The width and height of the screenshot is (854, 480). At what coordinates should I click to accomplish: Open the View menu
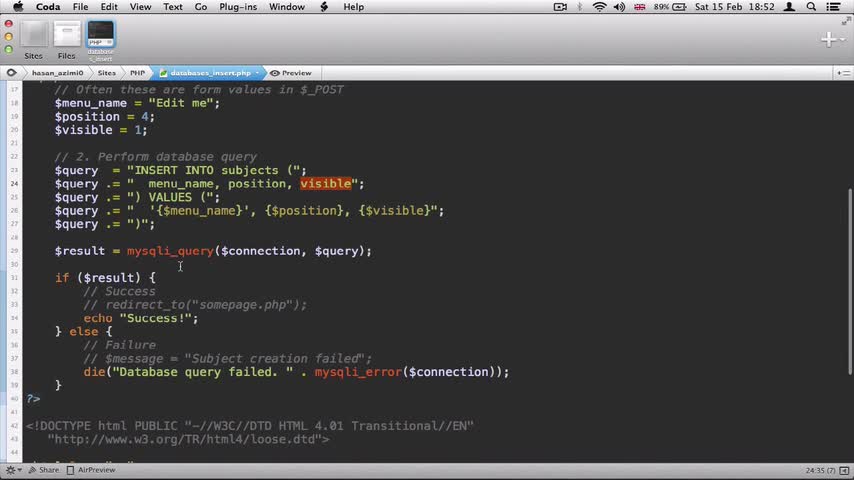(x=140, y=7)
